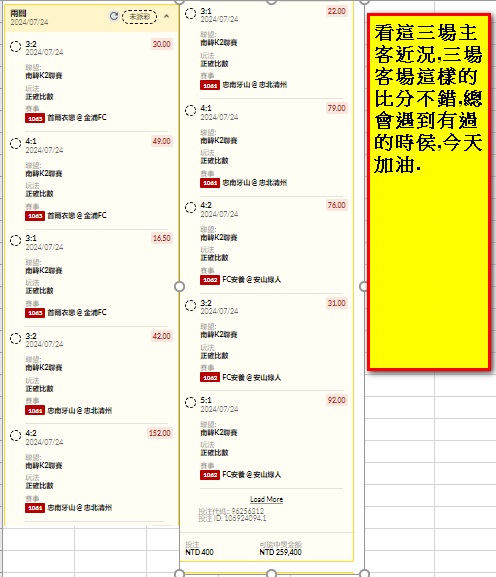Click the 1062 badge under 31.00 entry
Viewport: 496px width, 577px height.
(210, 378)
